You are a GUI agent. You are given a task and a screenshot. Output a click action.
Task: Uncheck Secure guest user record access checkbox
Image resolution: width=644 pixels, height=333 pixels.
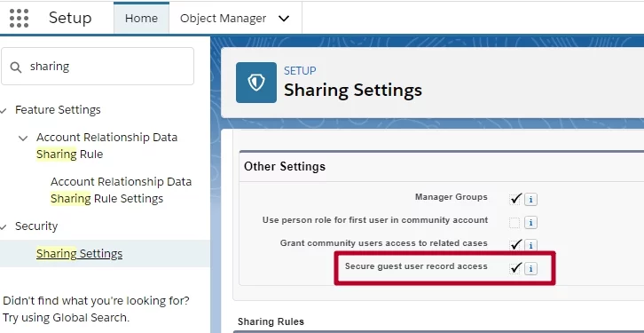click(x=514, y=268)
